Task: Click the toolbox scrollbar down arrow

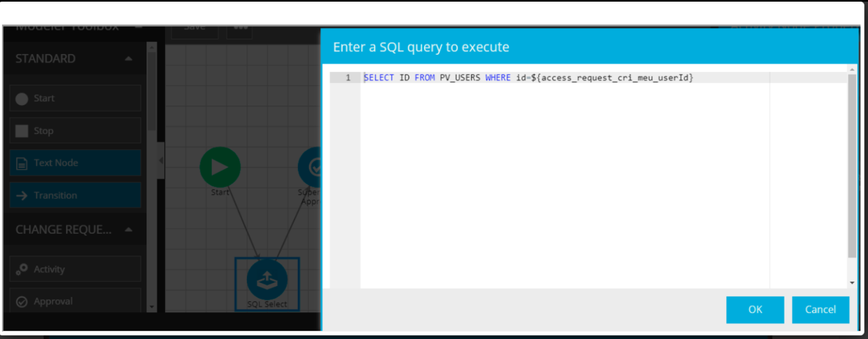Action: [152, 307]
